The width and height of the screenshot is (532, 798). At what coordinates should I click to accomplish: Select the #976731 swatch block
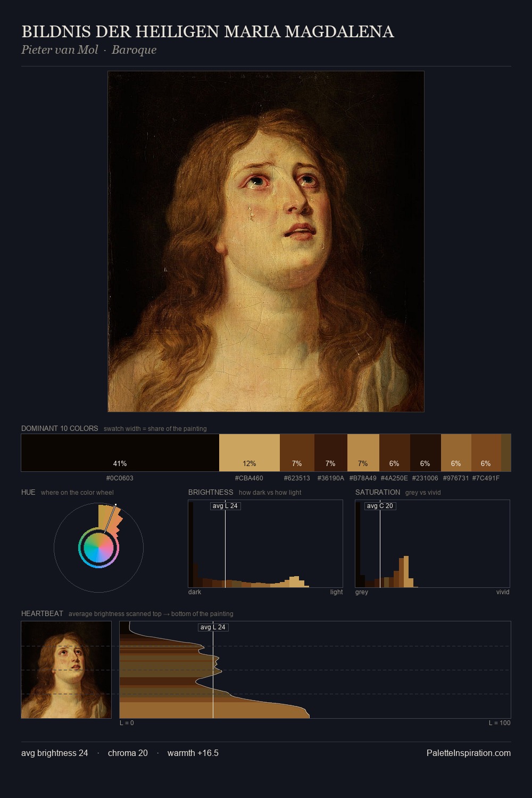456,453
